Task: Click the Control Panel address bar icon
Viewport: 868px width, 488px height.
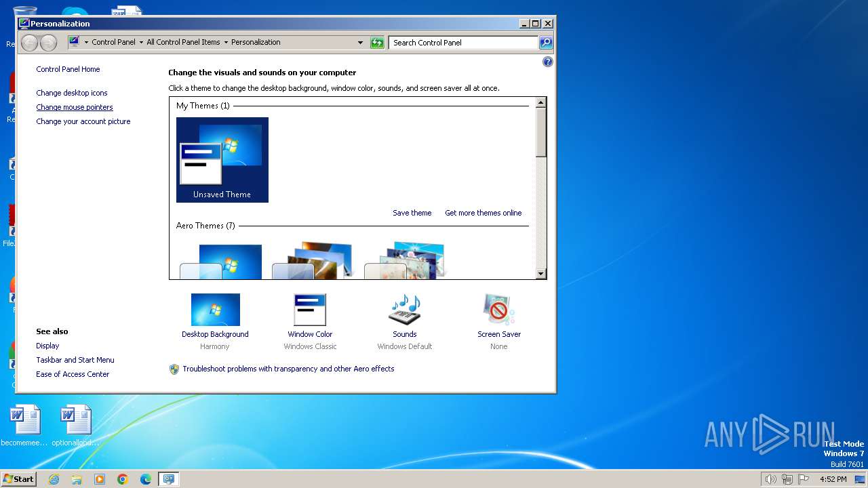Action: [x=74, y=42]
